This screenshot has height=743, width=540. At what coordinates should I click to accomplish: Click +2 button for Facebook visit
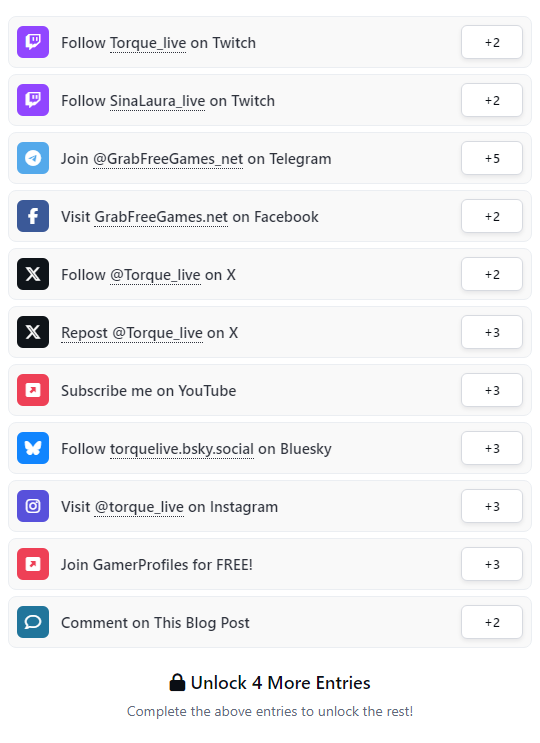[492, 216]
